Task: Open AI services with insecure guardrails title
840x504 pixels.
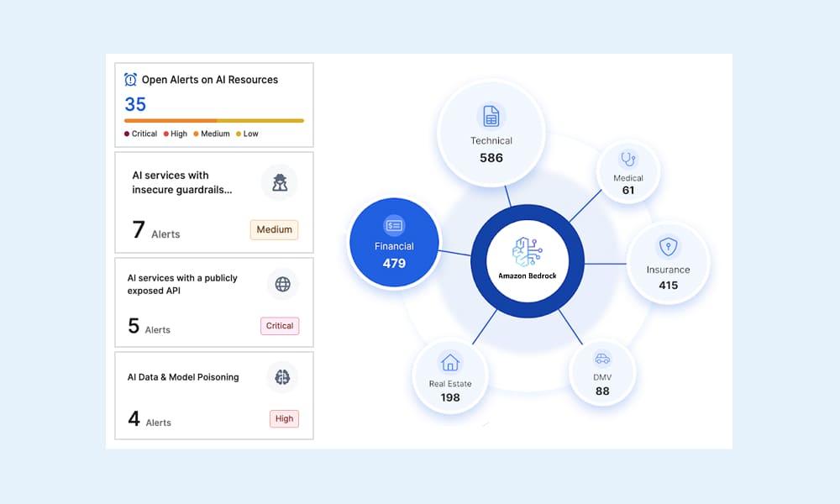Action: point(182,182)
